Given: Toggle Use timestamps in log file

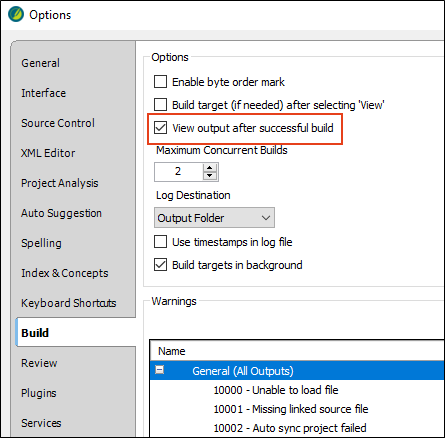Looking at the screenshot, I should 160,242.
